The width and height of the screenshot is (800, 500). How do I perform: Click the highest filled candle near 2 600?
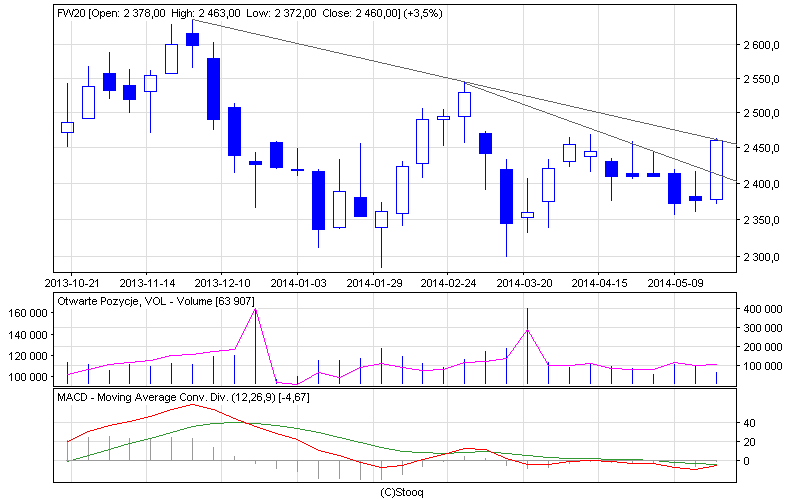click(x=192, y=40)
